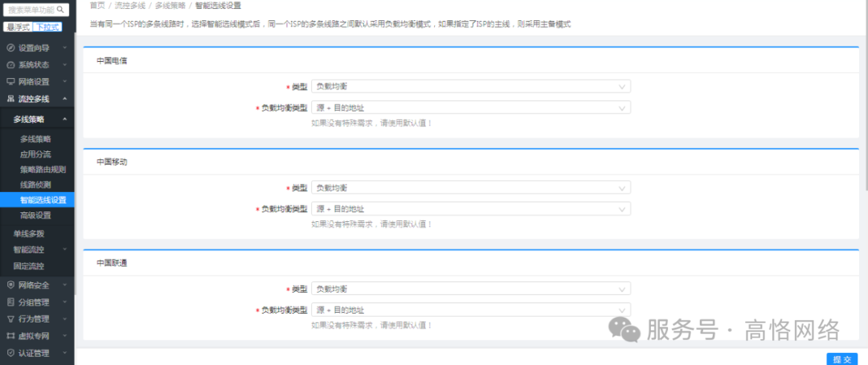The width and height of the screenshot is (868, 365).
Task: Click the 中国移动 section heading
Action: coord(112,162)
